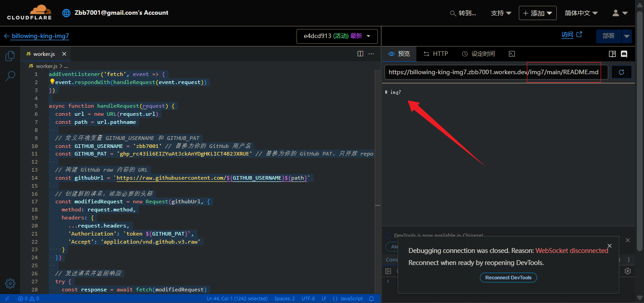Click the console prompt chevron
The height and width of the screenshot is (303, 644).
388,281
